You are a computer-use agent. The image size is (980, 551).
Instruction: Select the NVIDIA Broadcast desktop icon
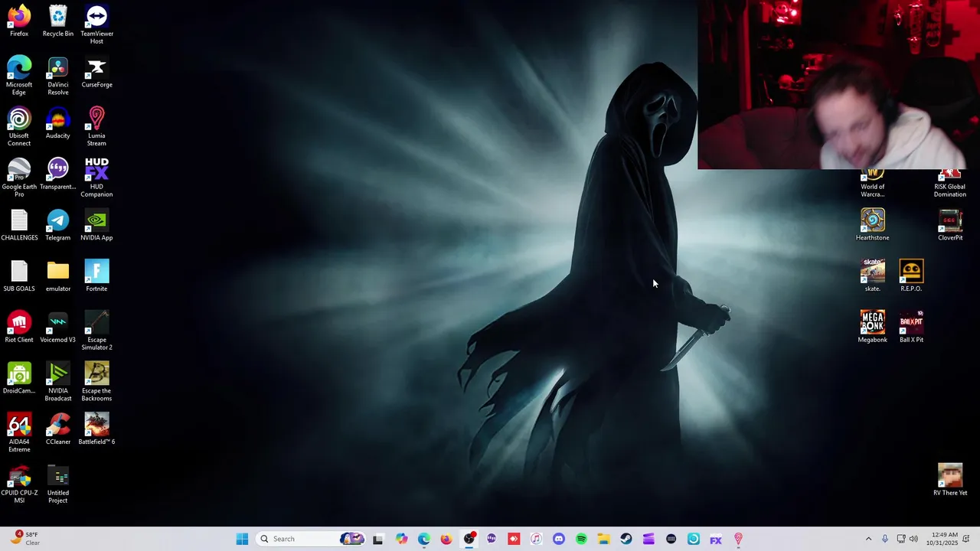point(58,382)
